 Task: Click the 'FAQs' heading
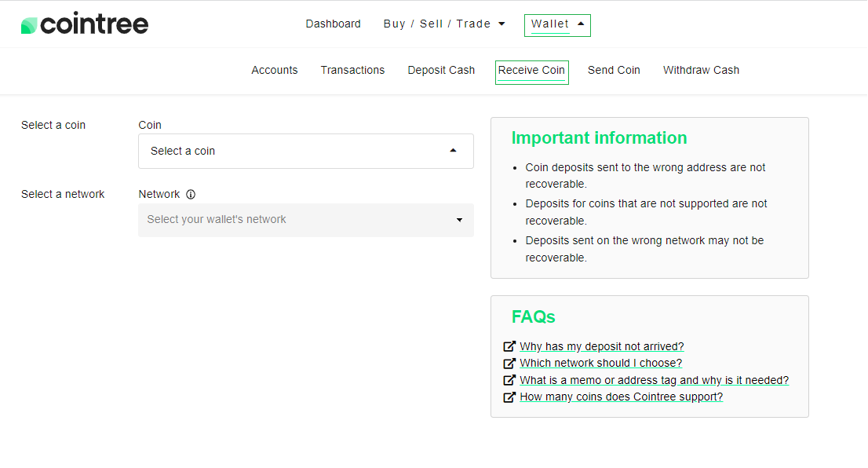click(533, 316)
